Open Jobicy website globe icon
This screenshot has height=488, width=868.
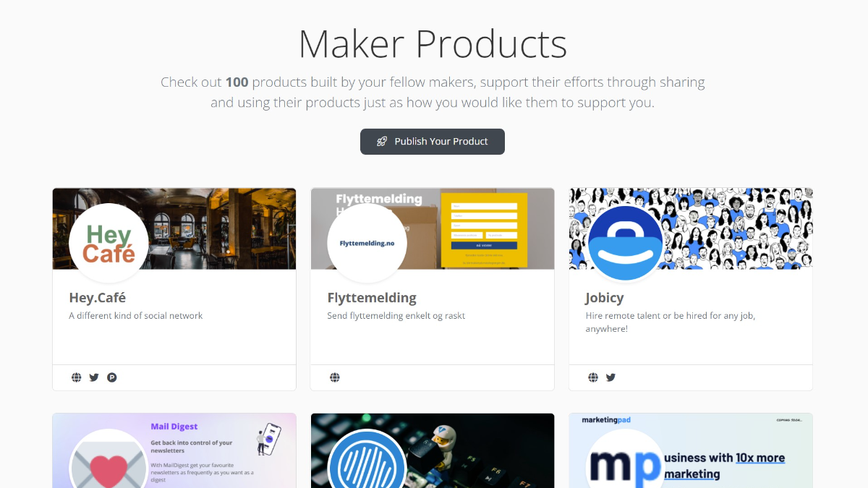tap(593, 377)
